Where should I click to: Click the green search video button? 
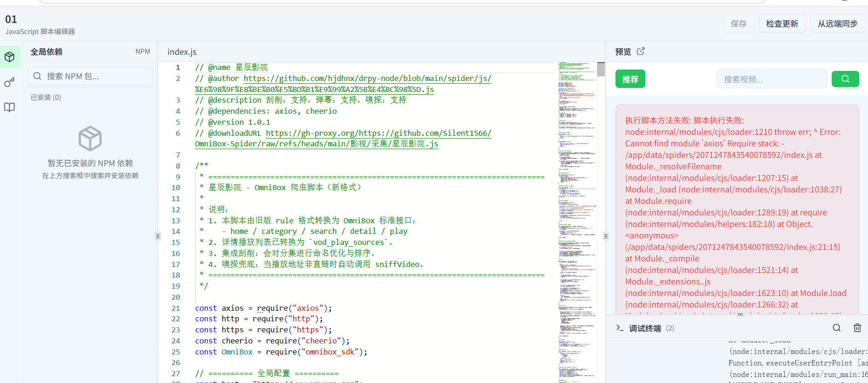pos(845,79)
